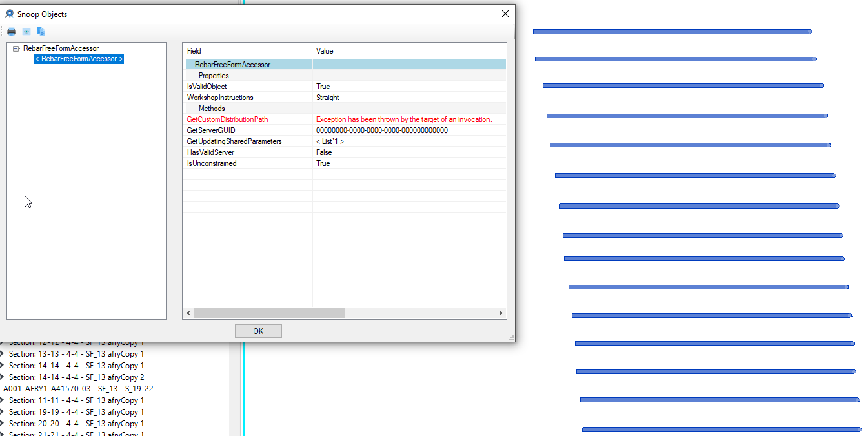
Task: Collapse the RebarFreeFormAccessor root tree node
Action: point(15,48)
